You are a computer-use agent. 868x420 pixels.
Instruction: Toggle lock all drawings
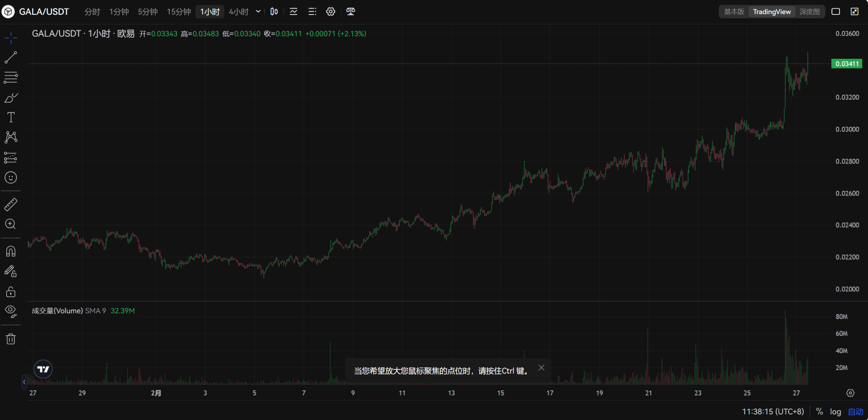coord(11,292)
